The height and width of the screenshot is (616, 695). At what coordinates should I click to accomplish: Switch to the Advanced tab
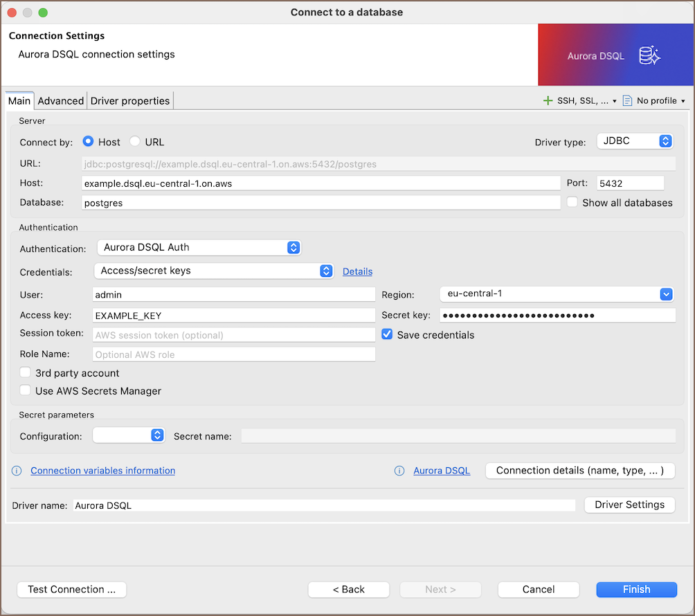61,101
